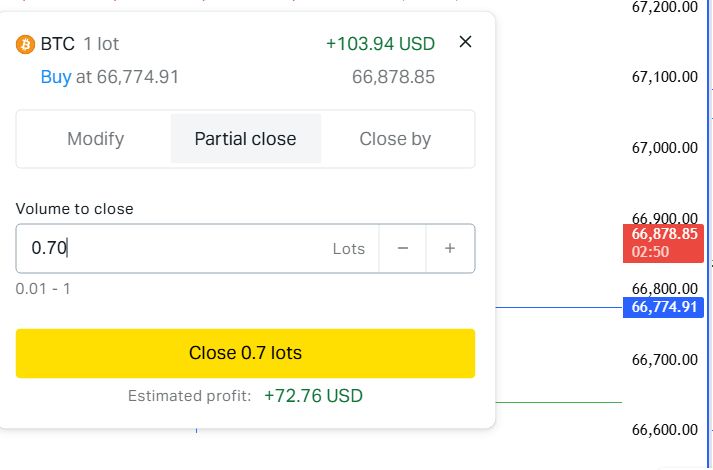
Task: Decrease volume with the minus button
Action: tap(403, 249)
